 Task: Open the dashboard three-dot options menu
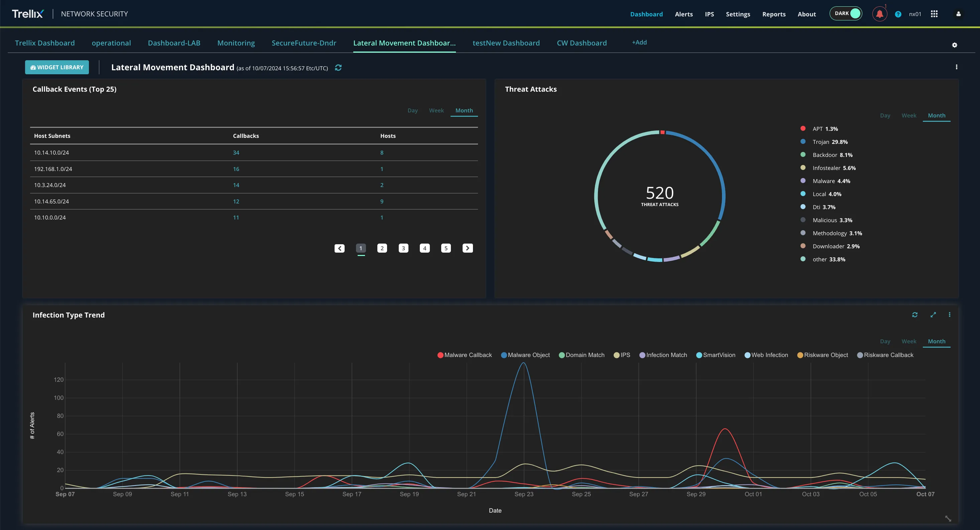tap(956, 67)
